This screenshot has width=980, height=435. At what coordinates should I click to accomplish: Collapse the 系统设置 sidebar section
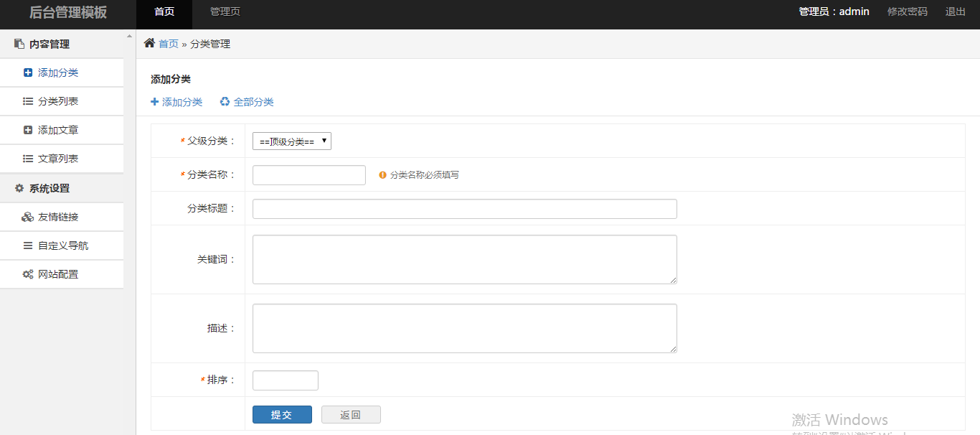pos(49,189)
